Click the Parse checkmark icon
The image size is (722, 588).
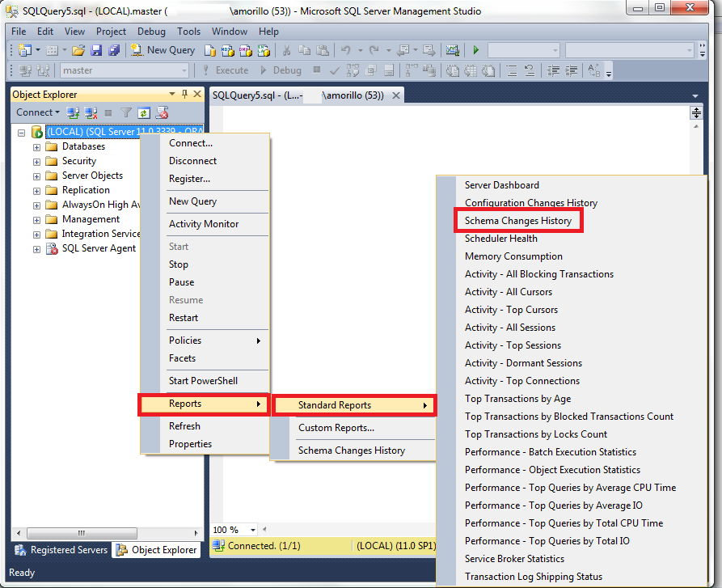(x=335, y=70)
